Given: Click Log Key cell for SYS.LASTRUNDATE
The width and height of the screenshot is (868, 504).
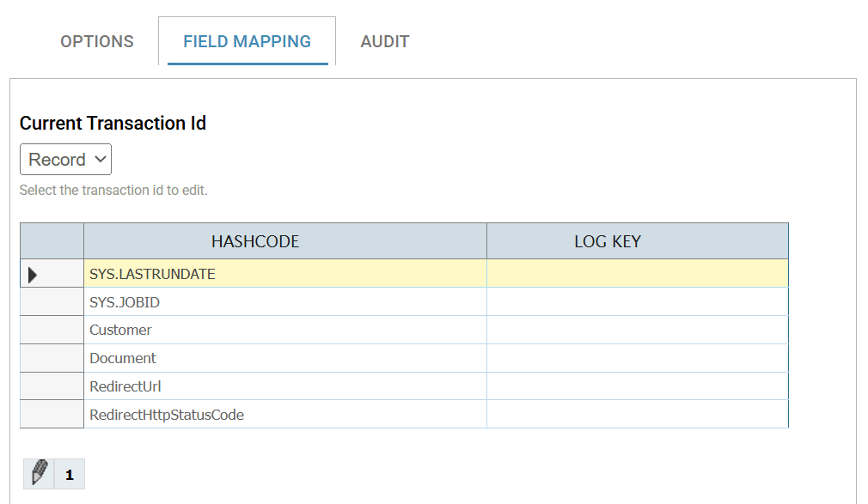Looking at the screenshot, I should pos(638,273).
